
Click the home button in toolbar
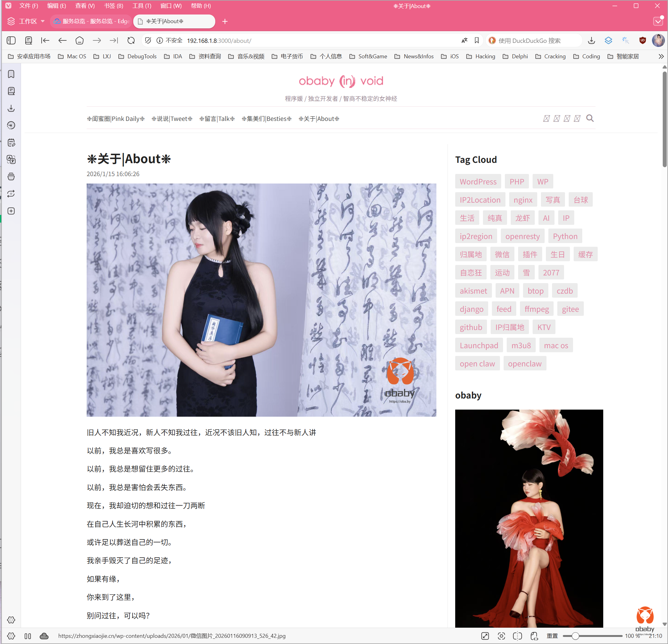point(79,41)
